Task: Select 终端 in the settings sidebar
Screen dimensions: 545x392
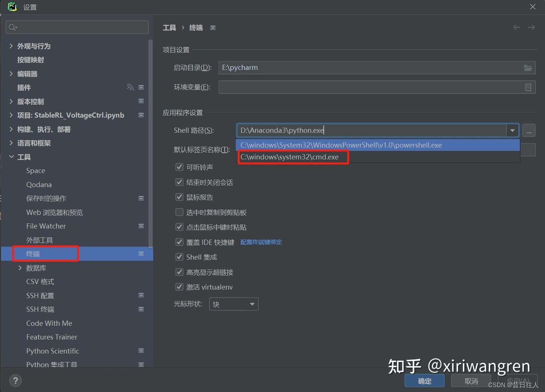Action: (x=33, y=254)
